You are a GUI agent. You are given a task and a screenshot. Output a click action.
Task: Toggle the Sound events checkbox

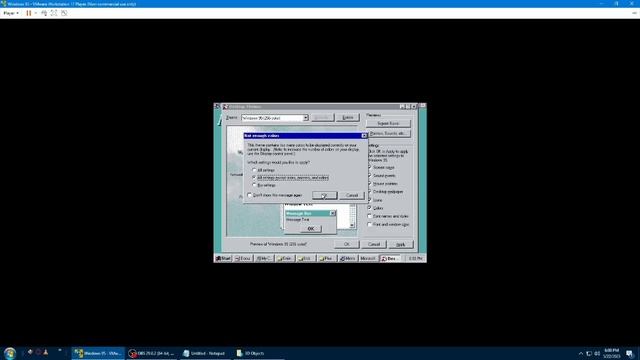[369, 176]
